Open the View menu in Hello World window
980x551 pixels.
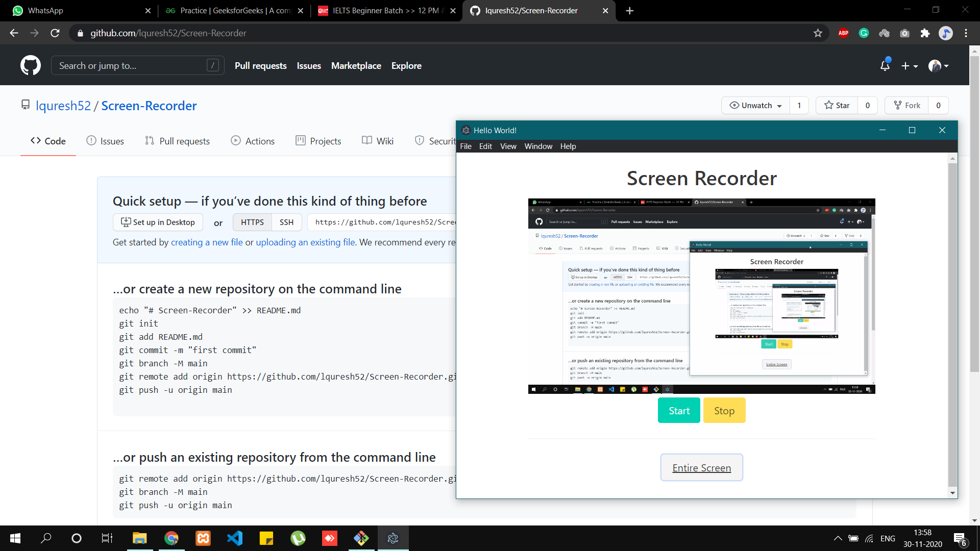508,146
